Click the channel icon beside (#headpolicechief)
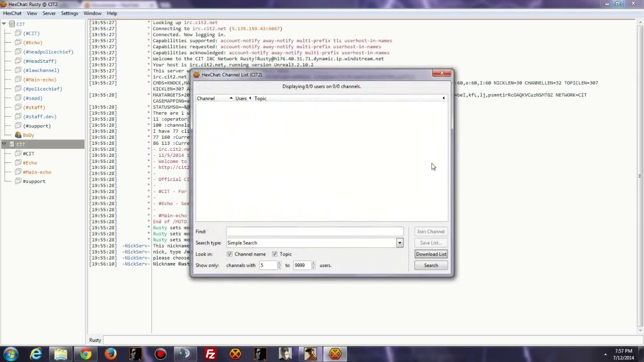Image resolution: width=644 pixels, height=362 pixels. pyautogui.click(x=18, y=52)
